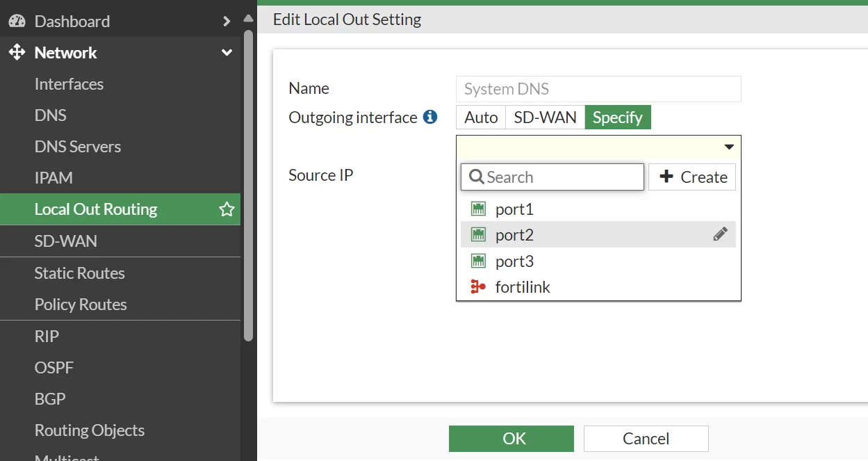Set Outgoing interface to Auto
This screenshot has width=868, height=461.
click(481, 118)
